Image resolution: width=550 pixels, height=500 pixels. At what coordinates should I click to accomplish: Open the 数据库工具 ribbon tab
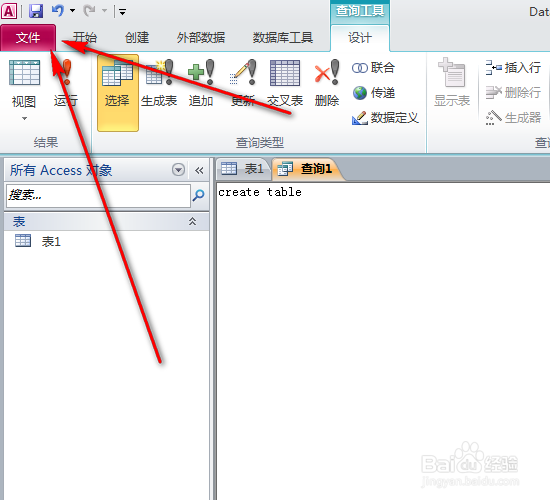coord(283,38)
